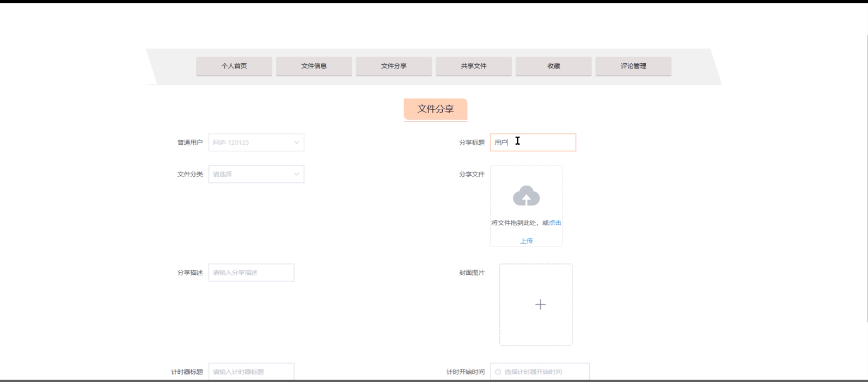Focus the 分享标题 input field
Viewport: 868px width, 382px height.
click(533, 143)
